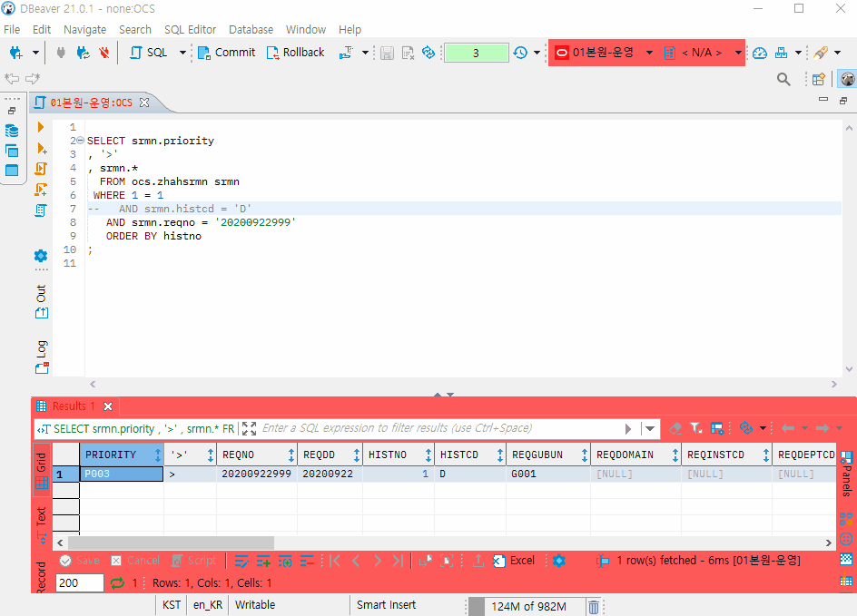Go to first row icon

click(x=335, y=561)
